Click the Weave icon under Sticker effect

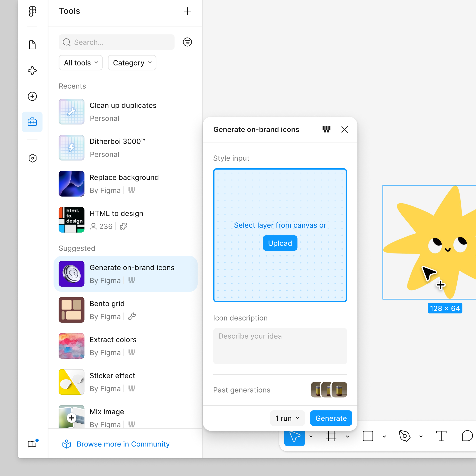pos(132,388)
